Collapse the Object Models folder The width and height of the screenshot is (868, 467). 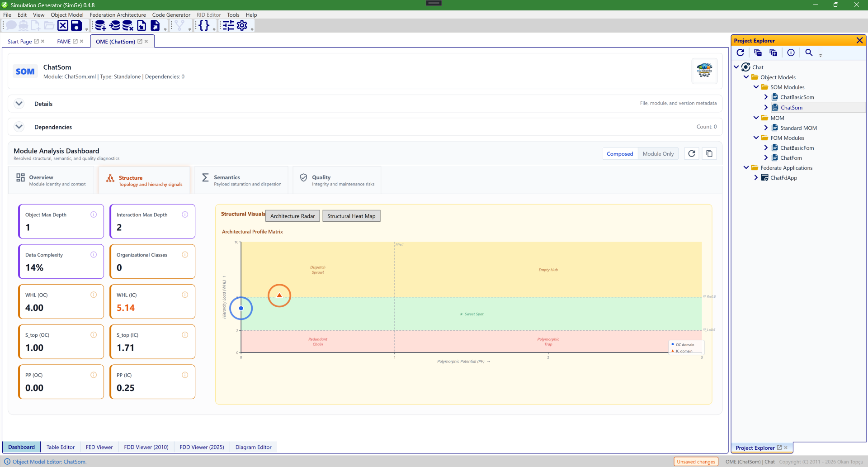pyautogui.click(x=746, y=77)
